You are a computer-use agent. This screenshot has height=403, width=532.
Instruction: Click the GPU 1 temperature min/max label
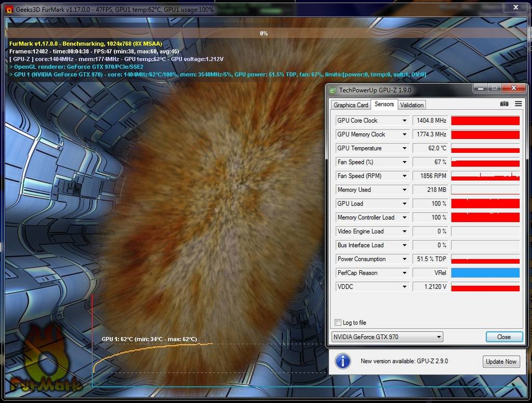(149, 339)
